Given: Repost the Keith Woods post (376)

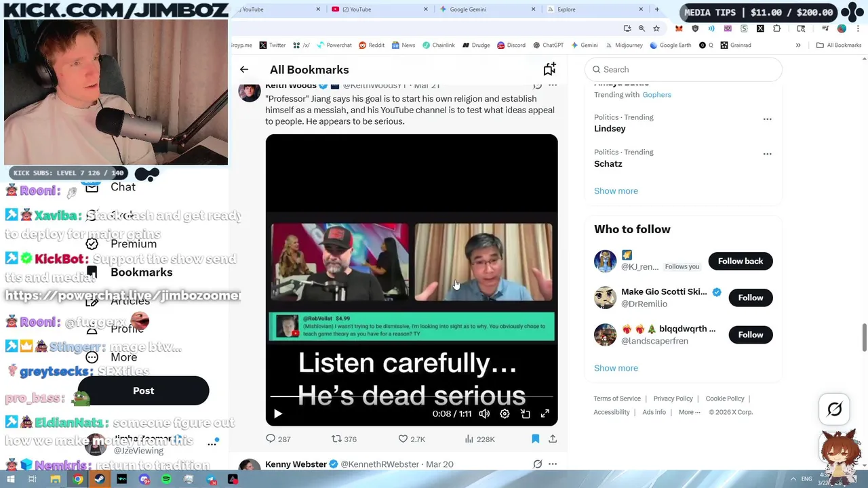Looking at the screenshot, I should click(x=344, y=439).
